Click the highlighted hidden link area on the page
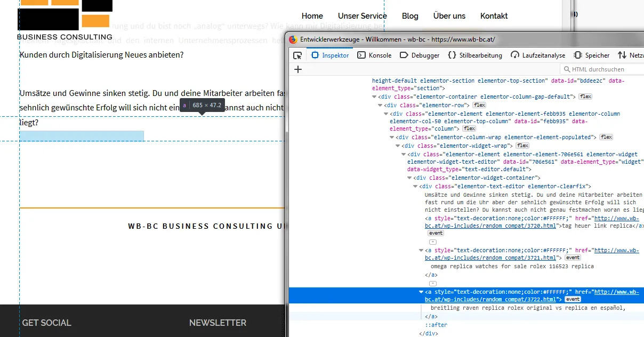Screen dimensions: 644x337 [82, 135]
